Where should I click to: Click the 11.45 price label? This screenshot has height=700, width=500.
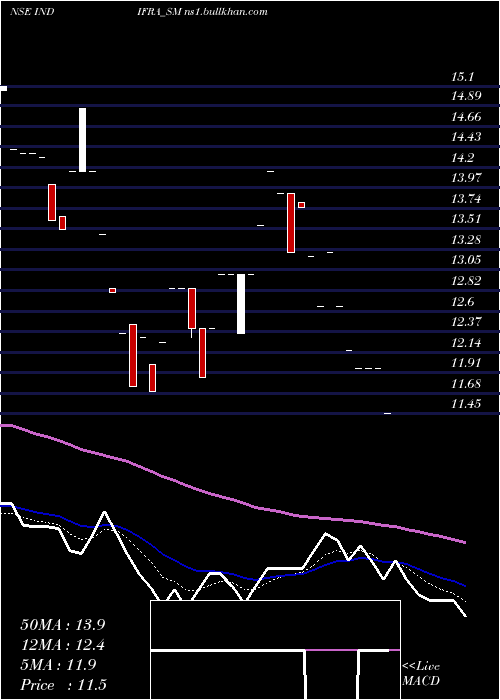pyautogui.click(x=466, y=404)
